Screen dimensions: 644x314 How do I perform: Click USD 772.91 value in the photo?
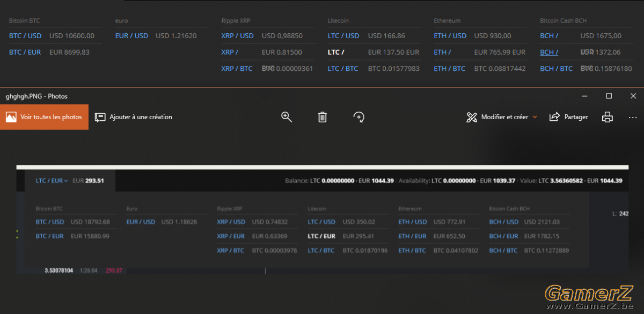click(x=450, y=222)
